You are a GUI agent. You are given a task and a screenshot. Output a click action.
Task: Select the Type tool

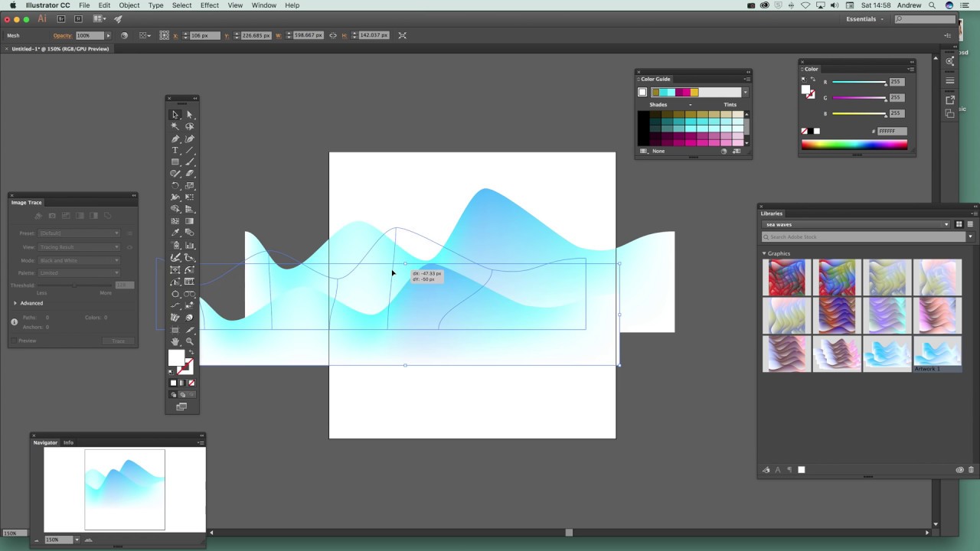pyautogui.click(x=175, y=150)
